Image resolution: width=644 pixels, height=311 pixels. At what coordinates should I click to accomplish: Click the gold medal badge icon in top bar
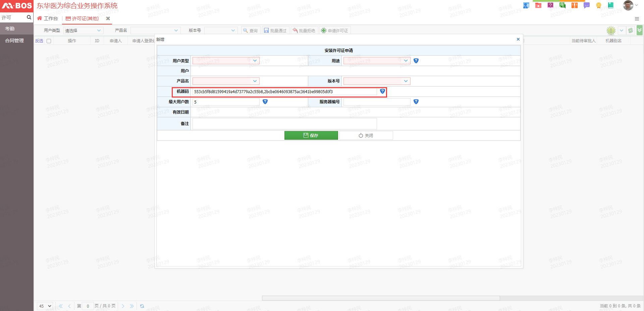(x=599, y=5)
